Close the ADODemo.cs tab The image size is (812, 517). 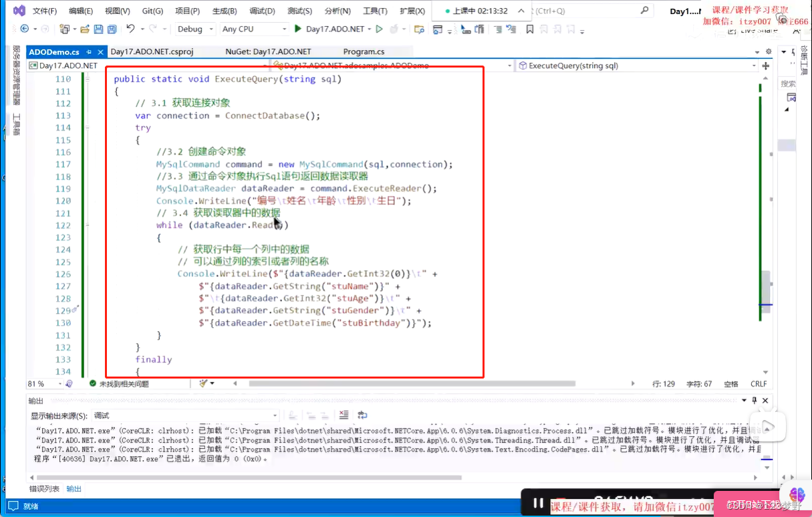coord(101,51)
